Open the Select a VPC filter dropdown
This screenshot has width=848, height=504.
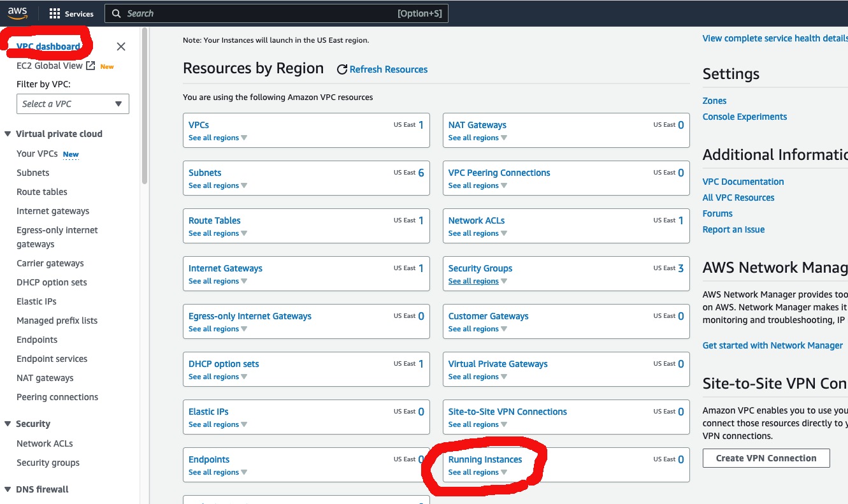point(73,104)
